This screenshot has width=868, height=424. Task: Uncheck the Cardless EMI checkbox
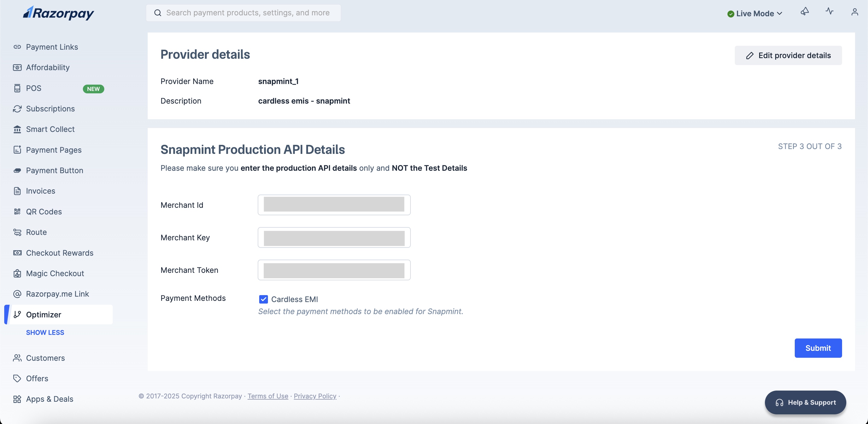point(263,299)
